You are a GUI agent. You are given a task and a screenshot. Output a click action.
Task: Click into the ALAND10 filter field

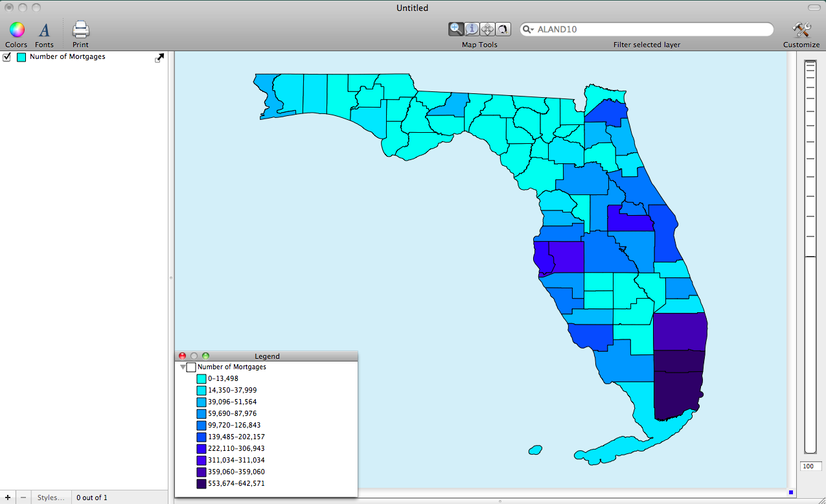point(648,30)
